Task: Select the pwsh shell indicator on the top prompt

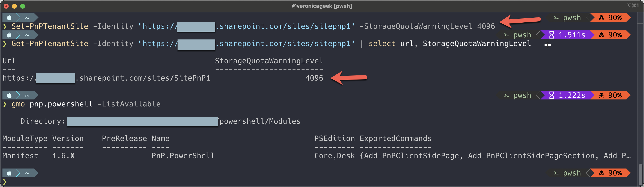Action: [x=571, y=17]
